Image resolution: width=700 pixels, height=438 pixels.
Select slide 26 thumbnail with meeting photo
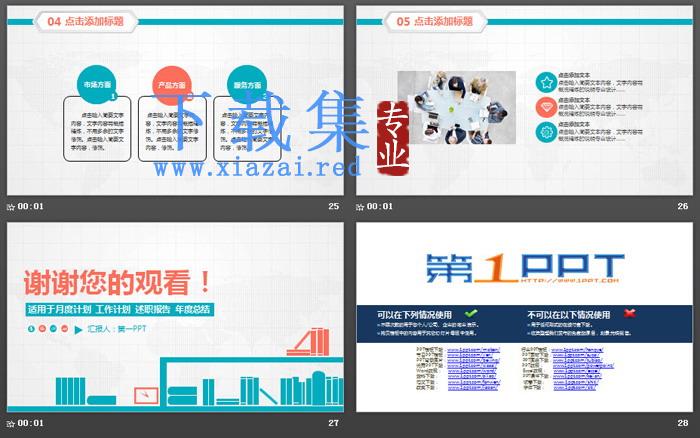pos(525,100)
